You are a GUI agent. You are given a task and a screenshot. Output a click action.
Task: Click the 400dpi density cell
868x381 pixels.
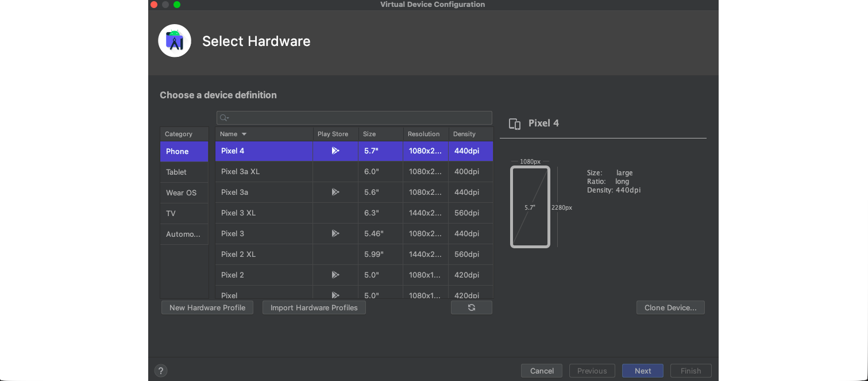tap(471, 172)
